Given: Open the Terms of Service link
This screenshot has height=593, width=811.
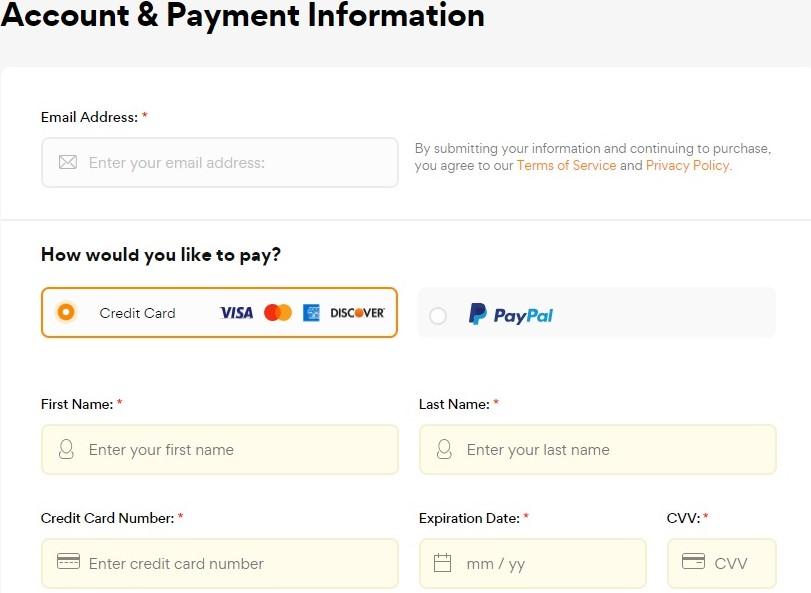Looking at the screenshot, I should (x=566, y=166).
